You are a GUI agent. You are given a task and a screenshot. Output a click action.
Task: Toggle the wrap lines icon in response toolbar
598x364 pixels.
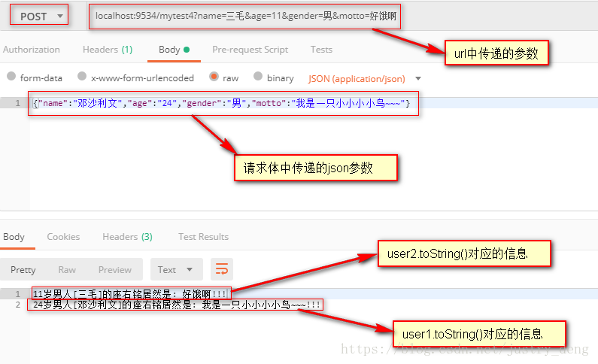tap(222, 269)
